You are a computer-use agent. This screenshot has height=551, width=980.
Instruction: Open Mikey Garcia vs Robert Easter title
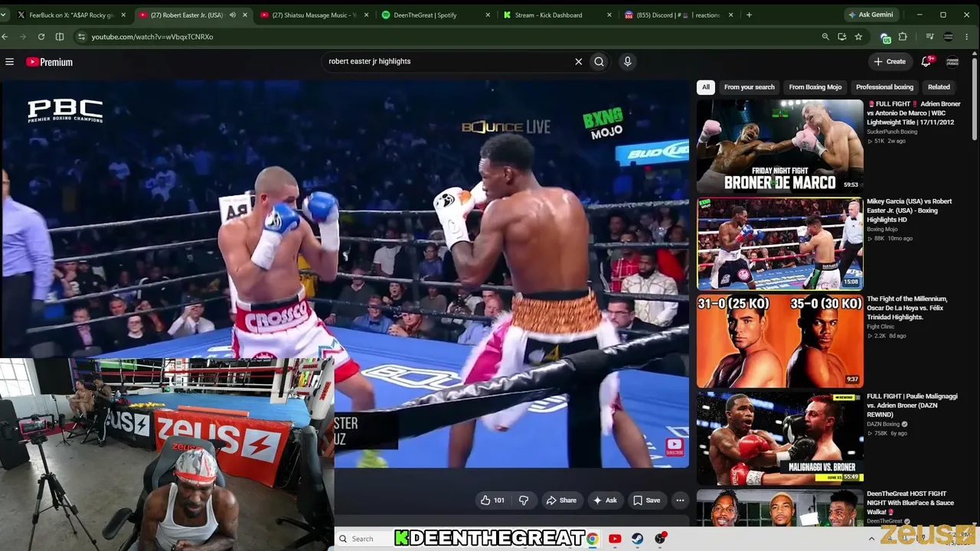(x=910, y=210)
